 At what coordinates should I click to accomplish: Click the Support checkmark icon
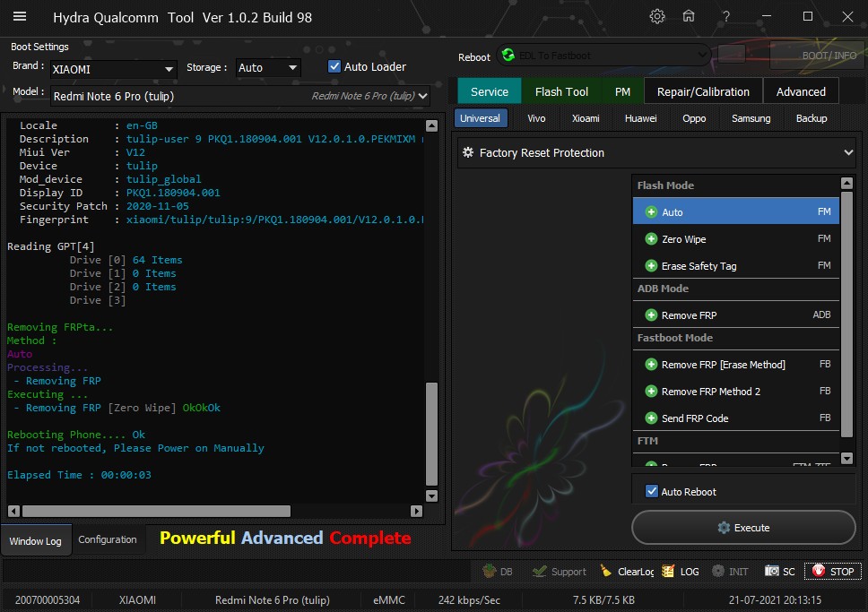pos(539,571)
